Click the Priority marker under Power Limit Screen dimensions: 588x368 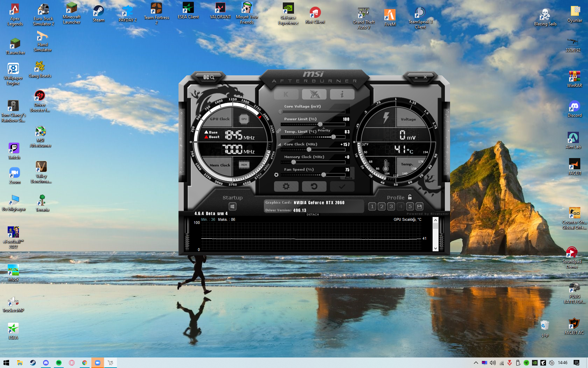coord(324,130)
